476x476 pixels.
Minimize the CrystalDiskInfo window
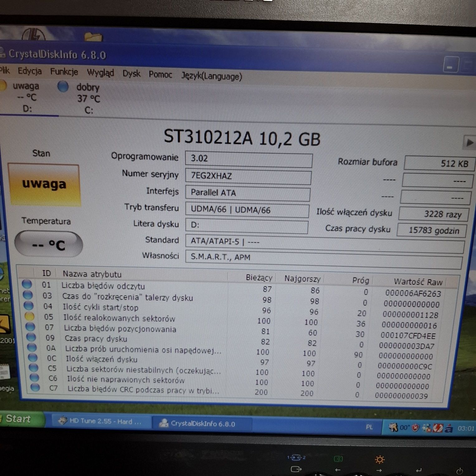tap(451, 65)
